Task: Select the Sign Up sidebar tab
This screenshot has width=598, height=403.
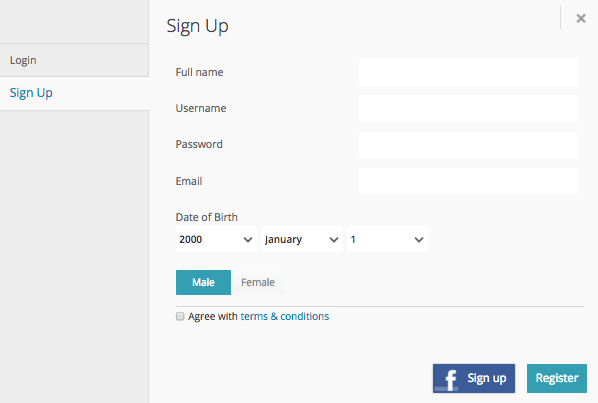Action: [x=74, y=93]
